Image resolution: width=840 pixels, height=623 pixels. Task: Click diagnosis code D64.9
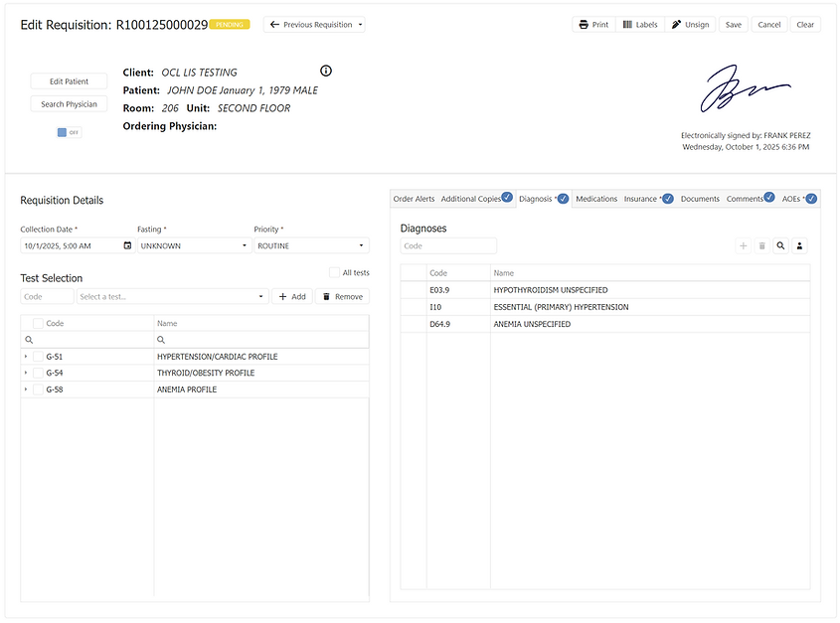[x=439, y=324]
